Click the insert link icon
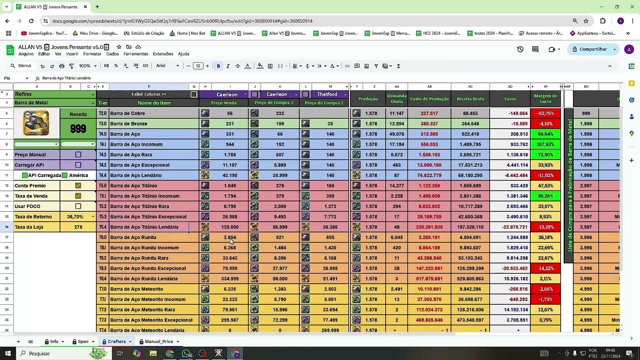The height and width of the screenshot is (360, 640). click(347, 66)
